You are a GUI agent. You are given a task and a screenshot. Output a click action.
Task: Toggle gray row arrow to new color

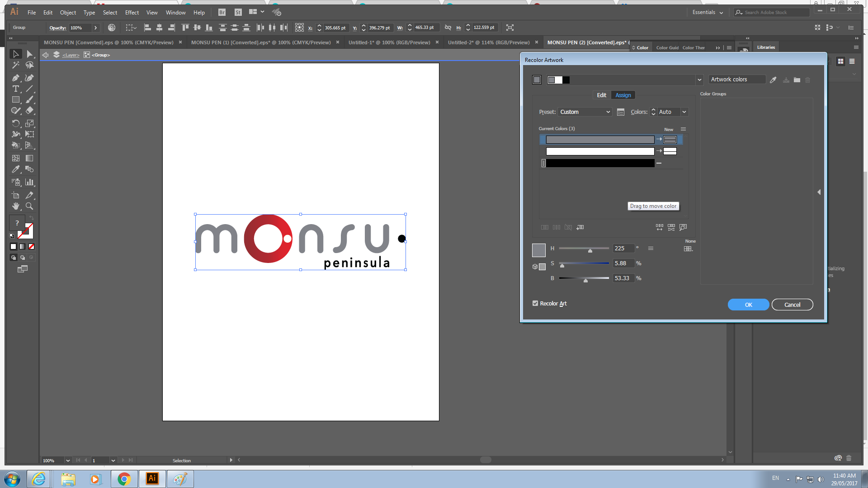pyautogui.click(x=659, y=140)
